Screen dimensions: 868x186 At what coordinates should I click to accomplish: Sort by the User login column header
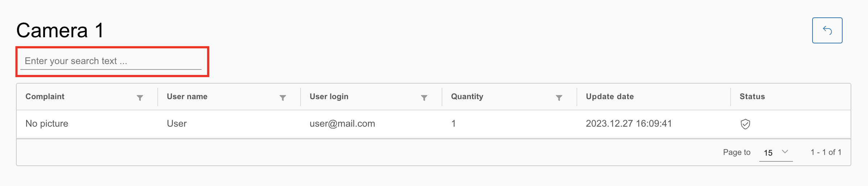[329, 97]
